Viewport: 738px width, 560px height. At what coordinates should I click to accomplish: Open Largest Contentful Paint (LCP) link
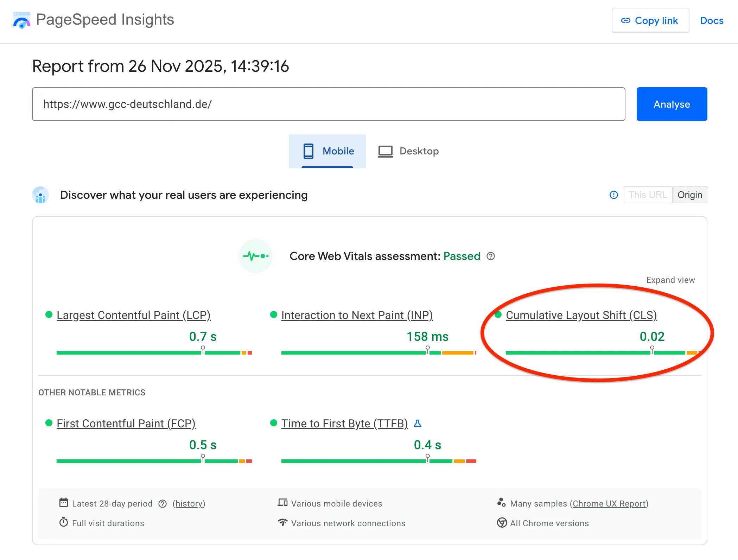pyautogui.click(x=133, y=315)
